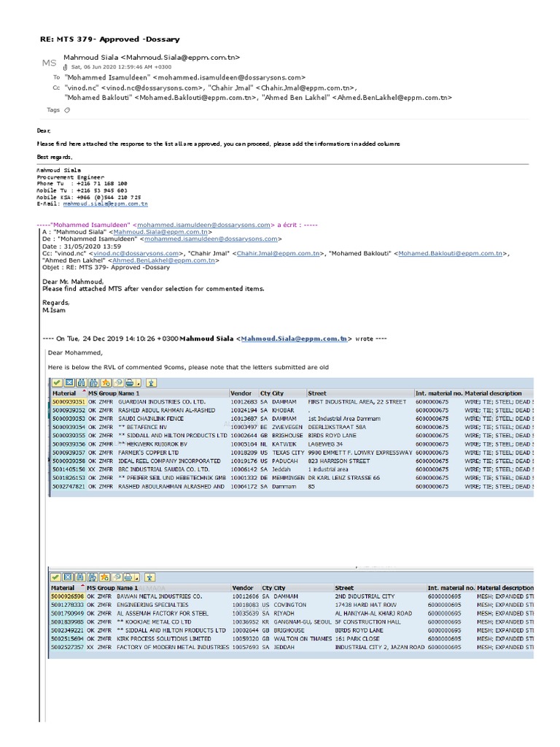
Task: Select vendor number 10064172 cell
Action: click(244, 487)
